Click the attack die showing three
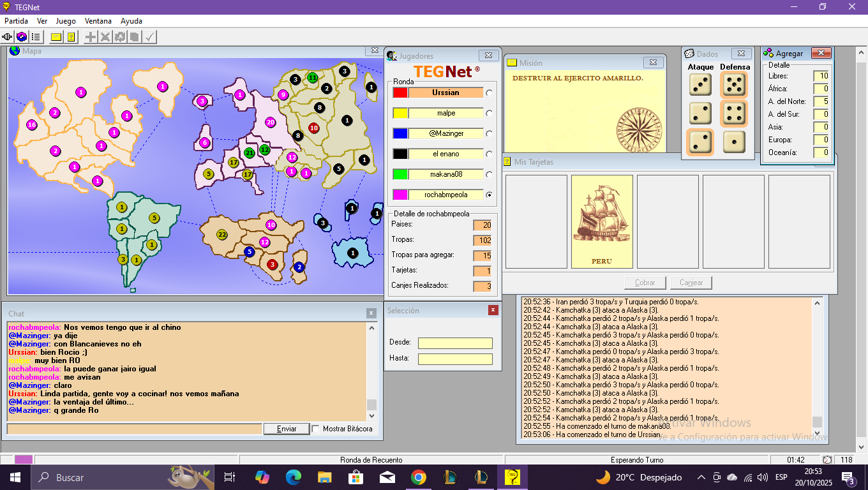Screen dimensions: 868x490 point(700,84)
